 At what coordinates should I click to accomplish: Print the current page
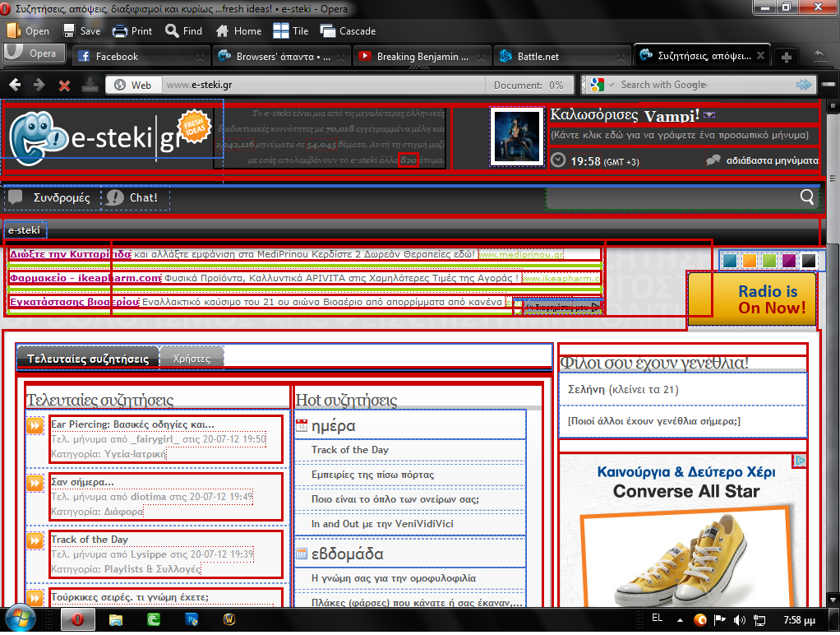point(119,31)
